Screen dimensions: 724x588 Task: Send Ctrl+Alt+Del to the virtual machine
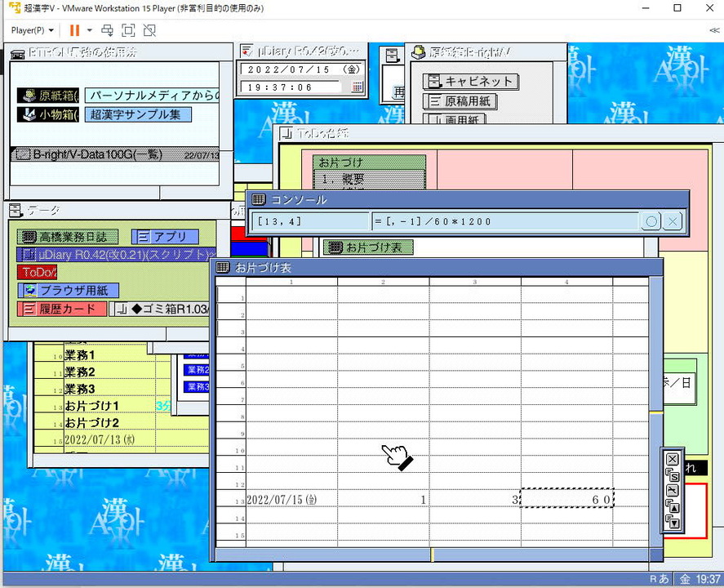[x=107, y=30]
